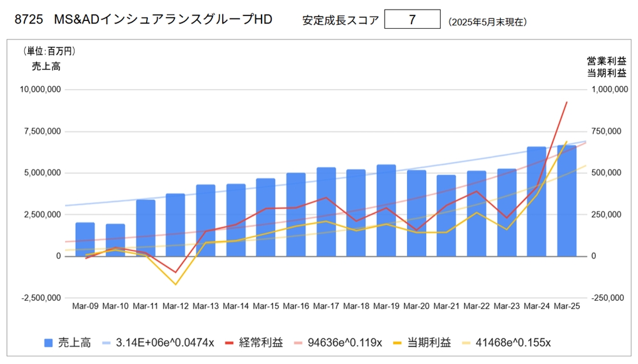This screenshot has height=364, width=638.
Task: Click the Mar-25 sales bar
Action: (x=567, y=201)
